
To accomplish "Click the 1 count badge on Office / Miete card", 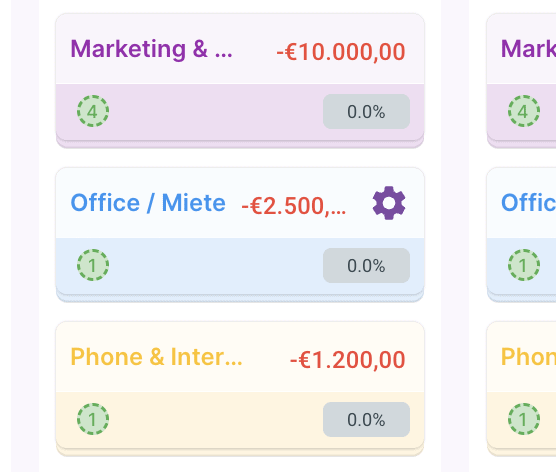I will [x=93, y=265].
